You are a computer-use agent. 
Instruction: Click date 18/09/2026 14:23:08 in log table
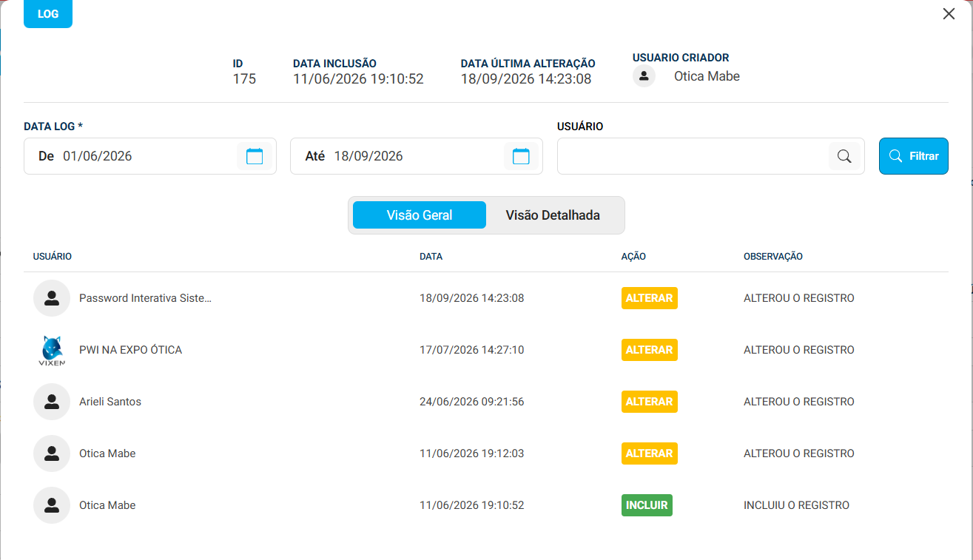coord(471,298)
